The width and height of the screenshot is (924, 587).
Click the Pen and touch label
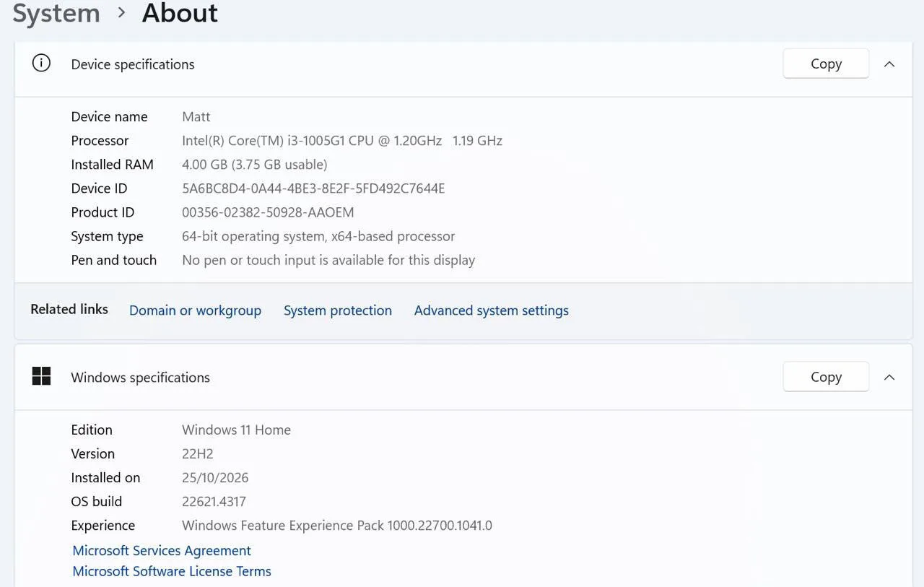(113, 260)
